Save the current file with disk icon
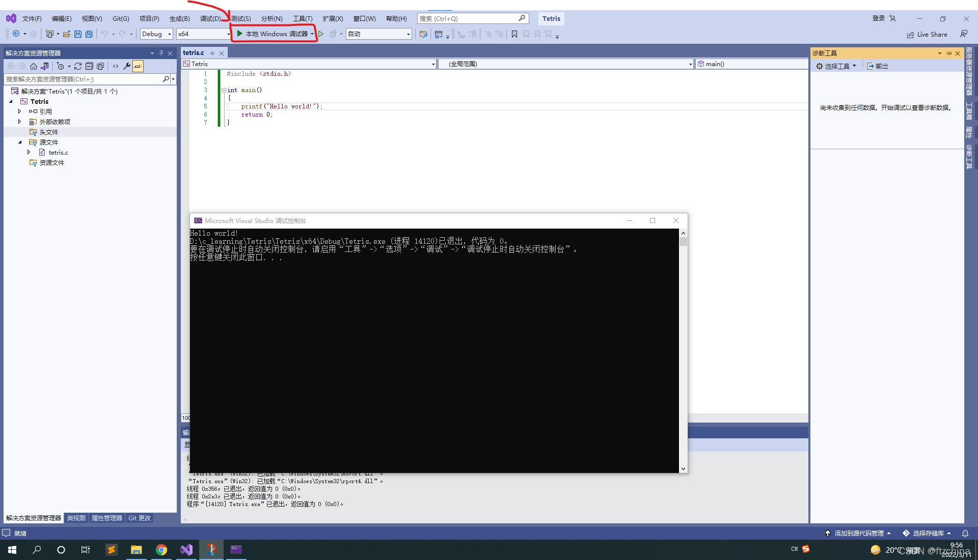 click(78, 34)
